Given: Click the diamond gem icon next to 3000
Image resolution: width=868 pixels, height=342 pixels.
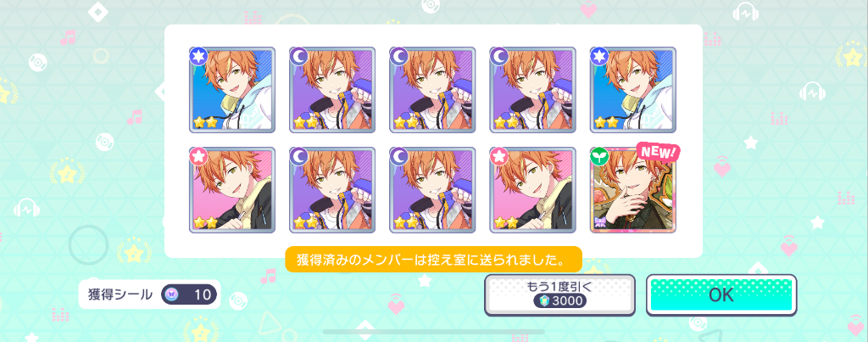Looking at the screenshot, I should pos(543,301).
